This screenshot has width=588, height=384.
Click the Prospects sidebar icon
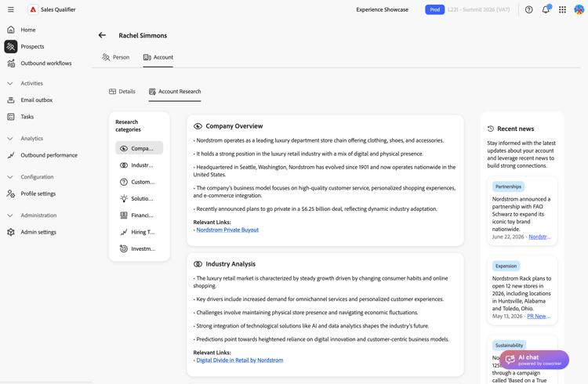coord(11,46)
